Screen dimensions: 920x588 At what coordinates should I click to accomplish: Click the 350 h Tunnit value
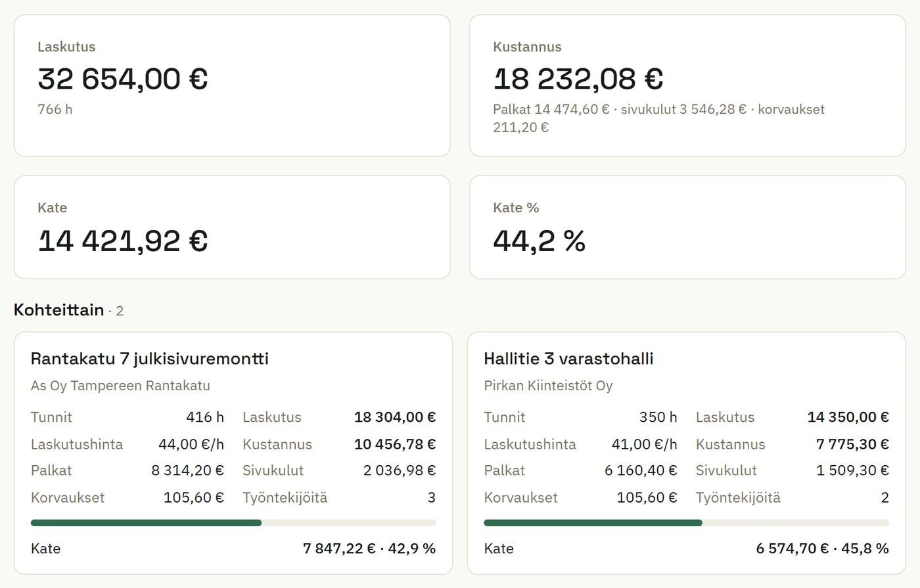[x=658, y=417]
